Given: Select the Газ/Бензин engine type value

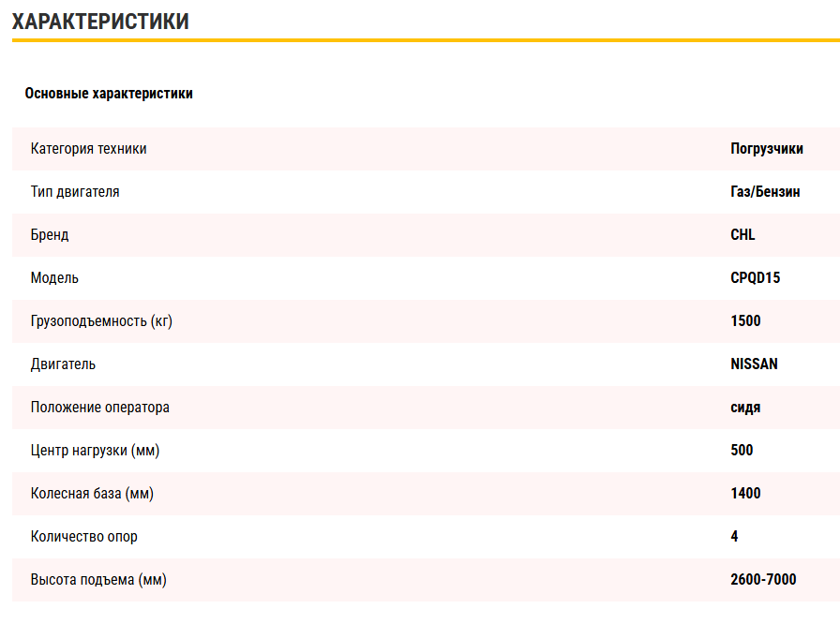Looking at the screenshot, I should (765, 192).
